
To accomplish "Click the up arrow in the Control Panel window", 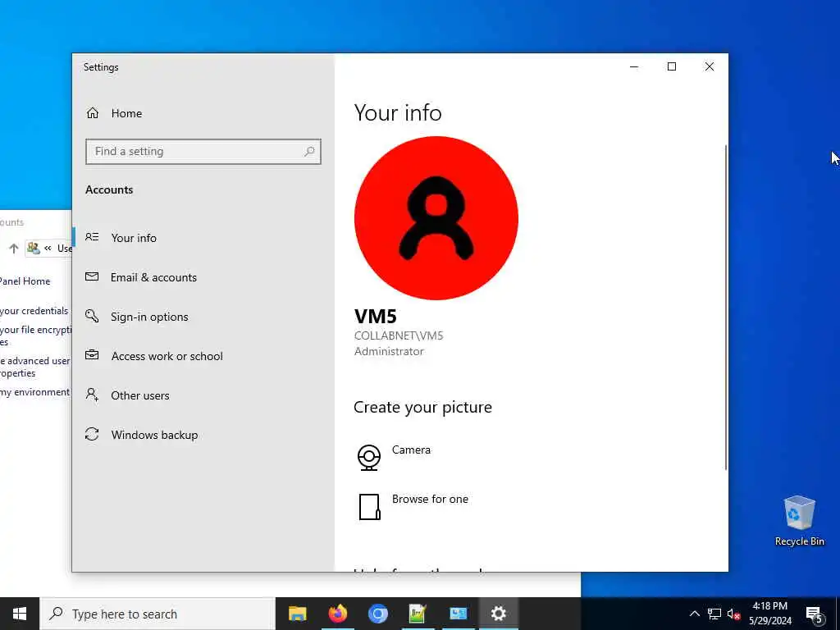I will pyautogui.click(x=14, y=248).
